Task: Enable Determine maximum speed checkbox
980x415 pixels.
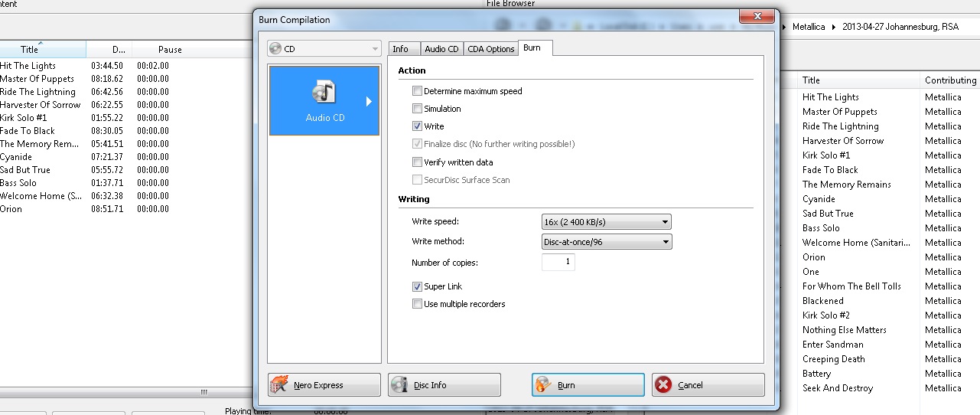Action: pos(417,91)
